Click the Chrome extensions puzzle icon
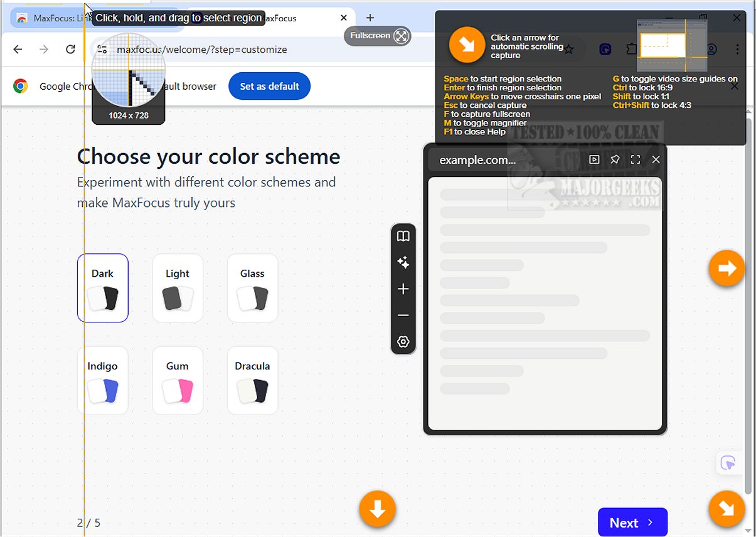 [631, 49]
